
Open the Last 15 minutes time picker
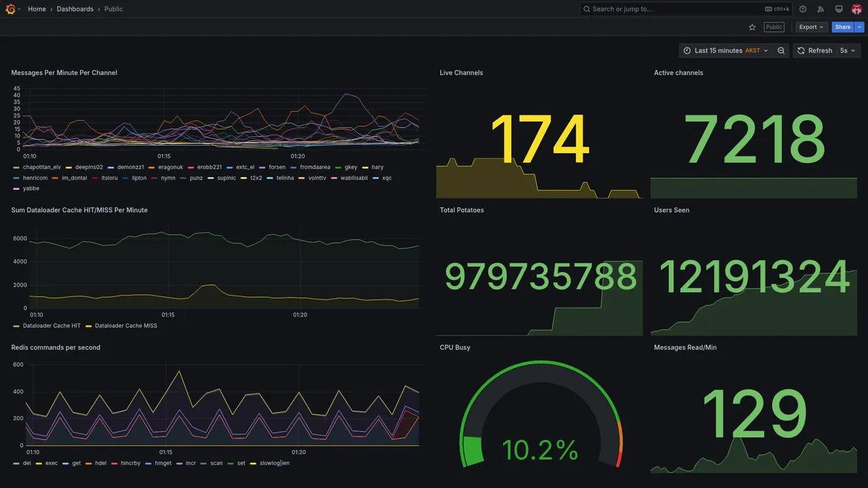(726, 51)
